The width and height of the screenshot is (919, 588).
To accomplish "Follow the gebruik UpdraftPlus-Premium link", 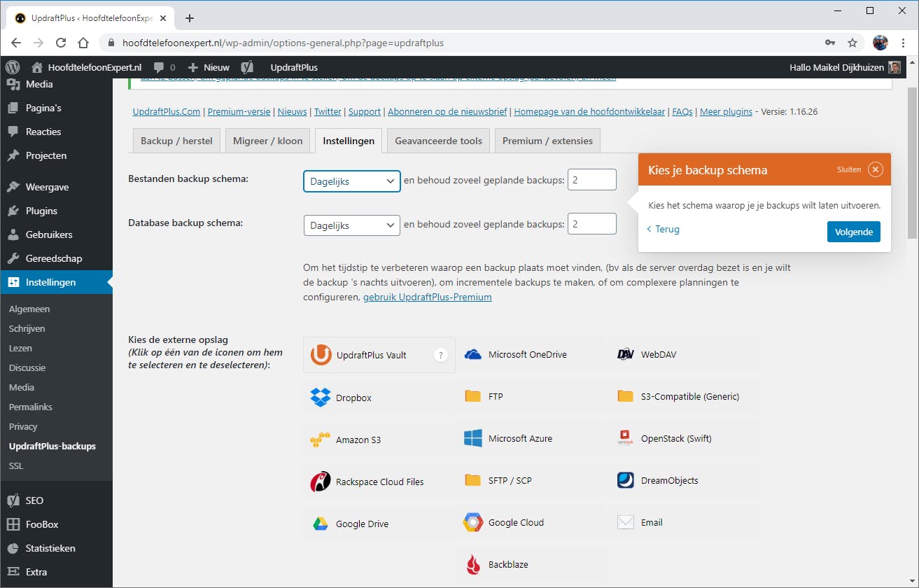I will (x=427, y=297).
